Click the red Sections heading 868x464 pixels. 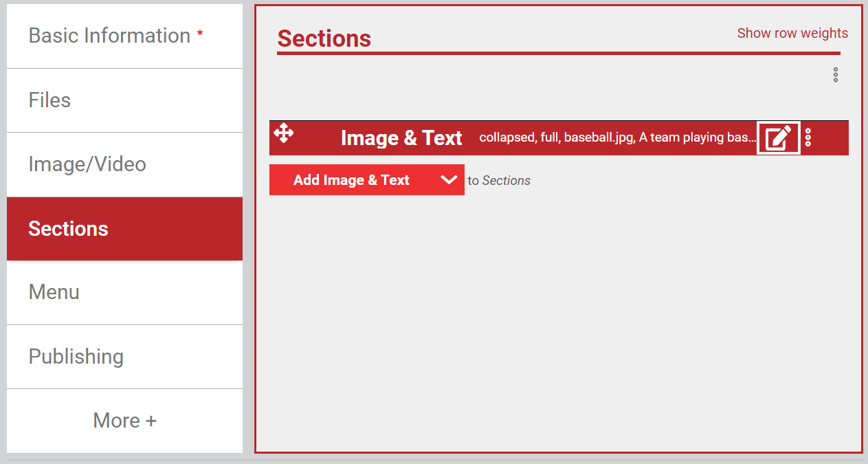click(x=324, y=38)
